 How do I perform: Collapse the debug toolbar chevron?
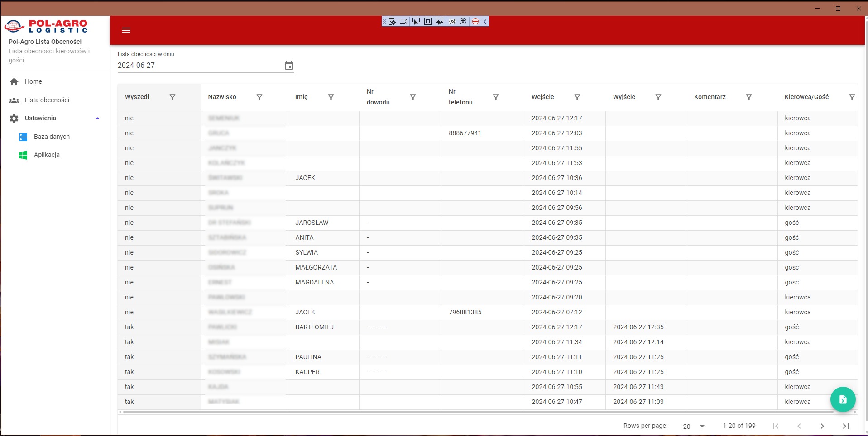[x=485, y=21]
